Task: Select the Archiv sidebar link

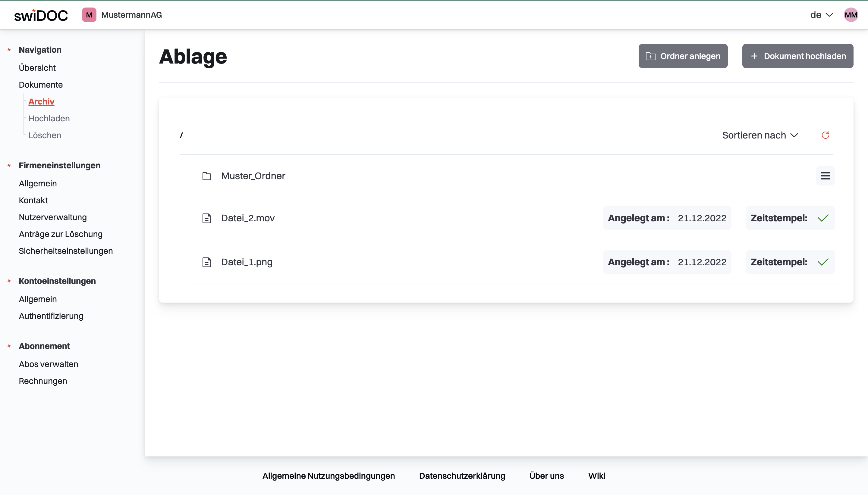Action: point(41,102)
